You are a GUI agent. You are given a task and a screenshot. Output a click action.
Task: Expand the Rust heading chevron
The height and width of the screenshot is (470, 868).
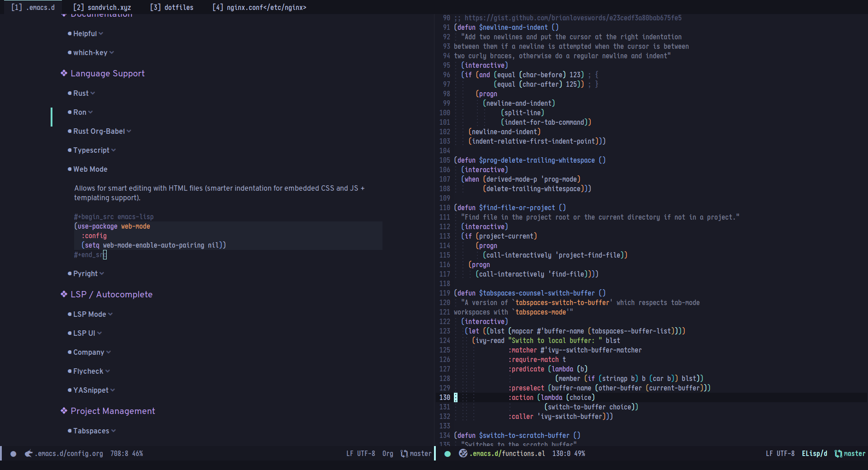tap(93, 94)
